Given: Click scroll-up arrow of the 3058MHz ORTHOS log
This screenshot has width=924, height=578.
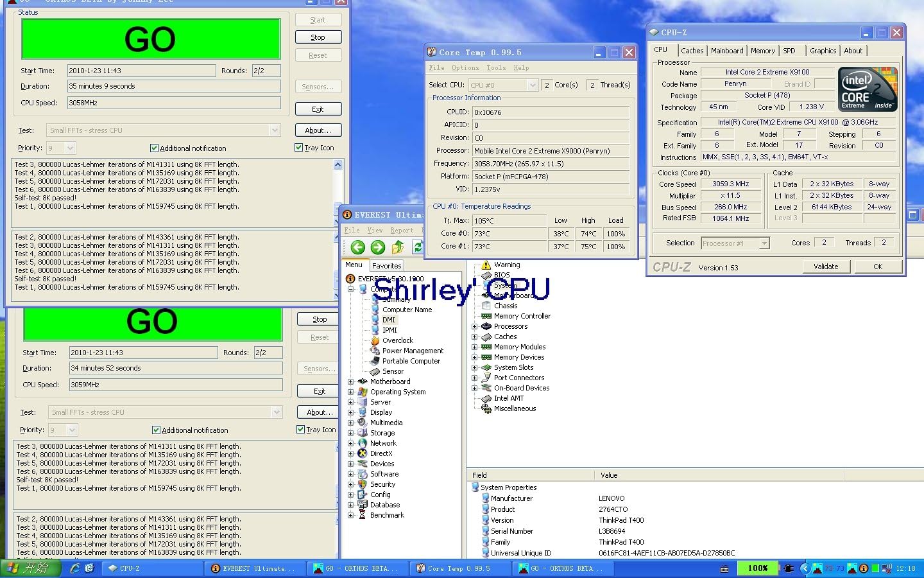Looking at the screenshot, I should click(338, 165).
